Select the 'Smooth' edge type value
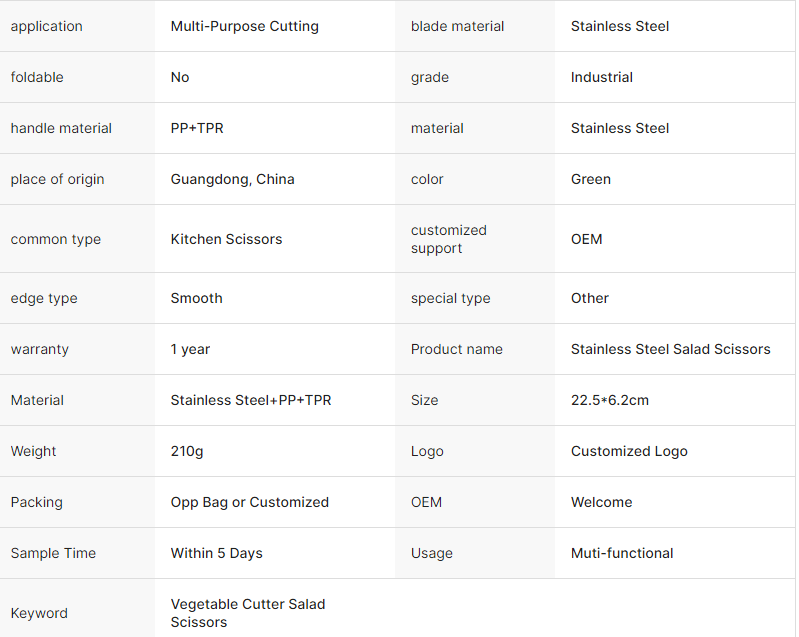Viewport: 799px width, 637px height. pyautogui.click(x=197, y=298)
